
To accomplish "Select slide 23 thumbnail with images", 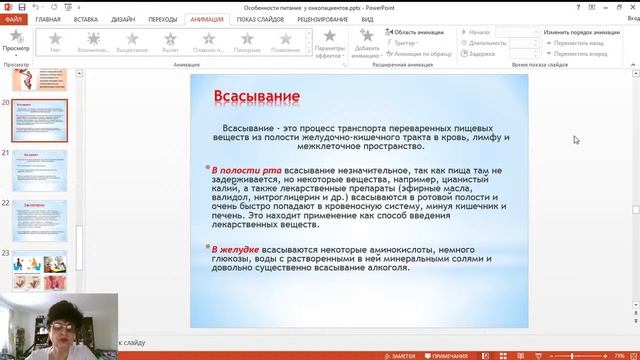I will pos(40,271).
